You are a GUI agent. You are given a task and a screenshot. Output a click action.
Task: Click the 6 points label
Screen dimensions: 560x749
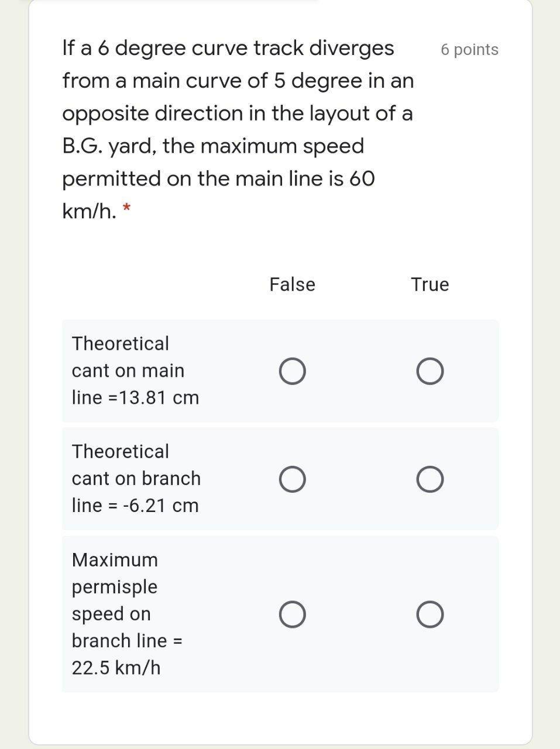470,50
